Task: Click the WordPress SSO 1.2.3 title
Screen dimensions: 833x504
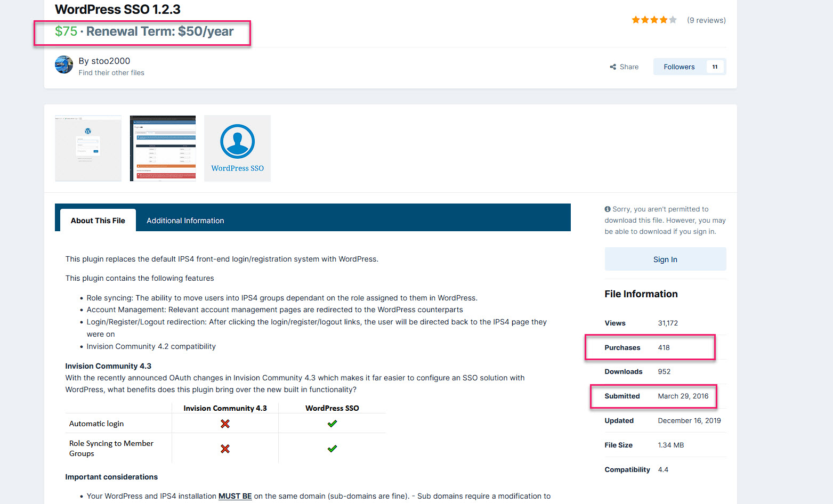Action: (118, 10)
